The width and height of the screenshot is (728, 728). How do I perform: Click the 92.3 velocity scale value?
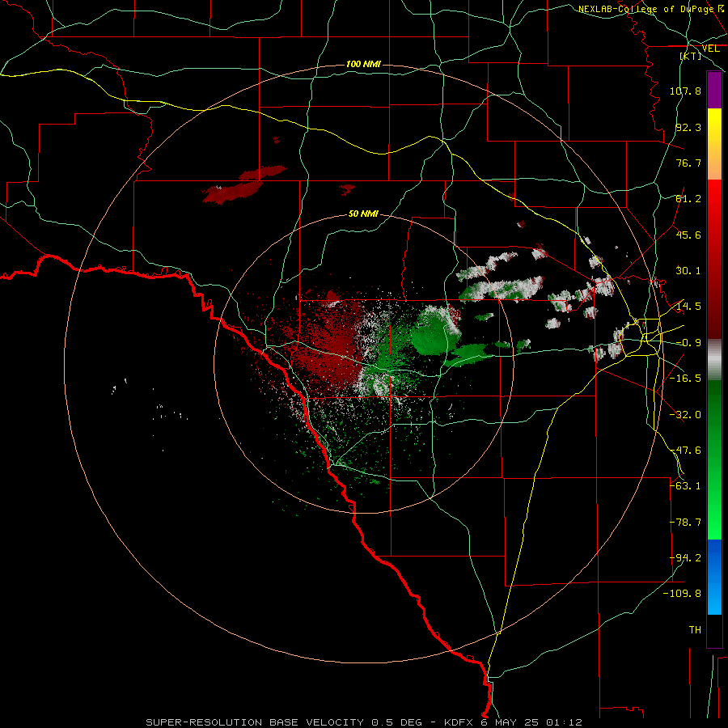688,127
